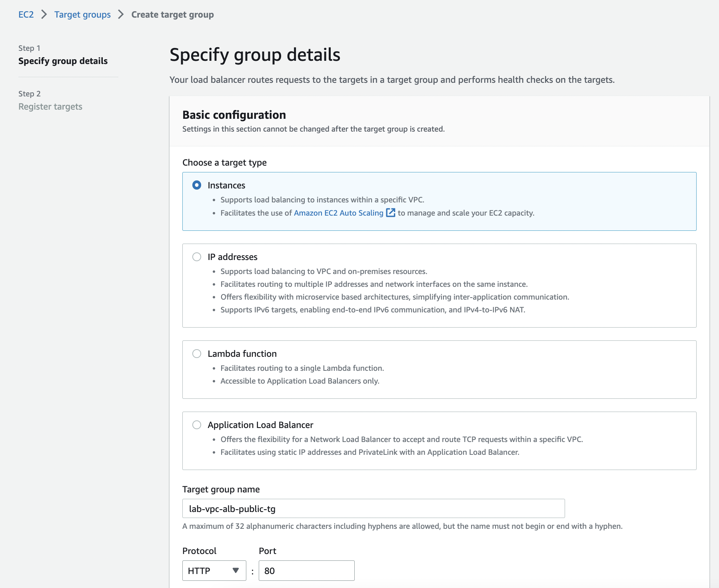Screen dimensions: 719x588
Task: Click the Target group name field
Action: (x=373, y=508)
